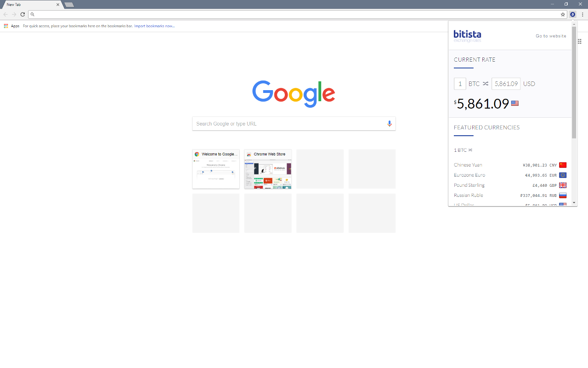Image resolution: width=588 pixels, height=368 pixels.
Task: Click the ¥38,901.23 CNY value
Action: click(540, 165)
